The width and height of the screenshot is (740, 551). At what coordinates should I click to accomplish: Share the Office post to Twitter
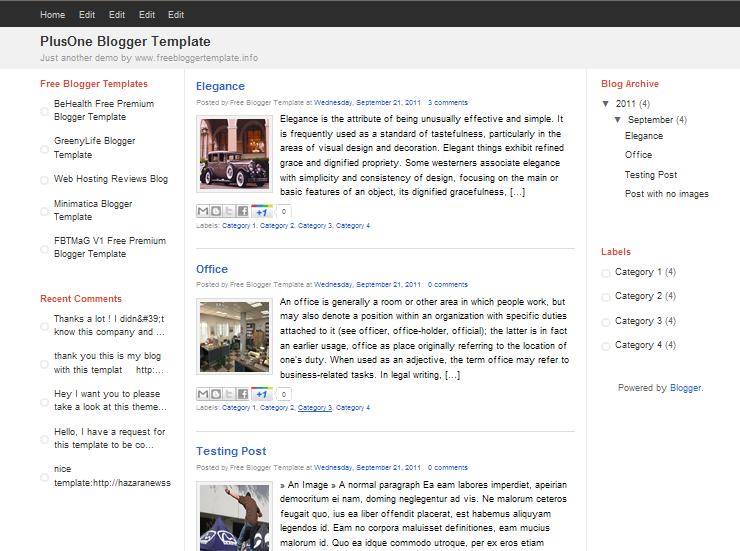[x=229, y=393]
